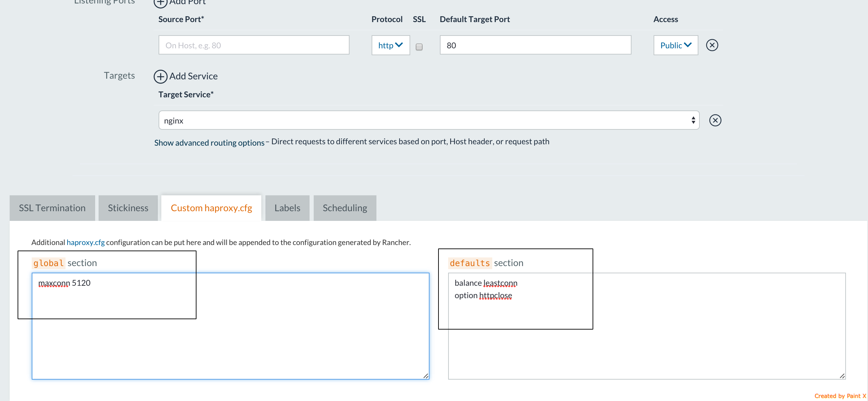Remove the listening port row

point(712,45)
